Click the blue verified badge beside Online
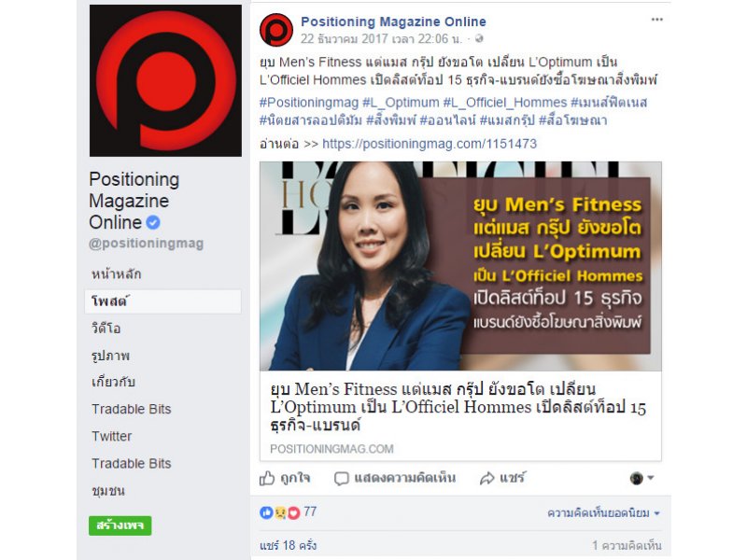 point(153,222)
